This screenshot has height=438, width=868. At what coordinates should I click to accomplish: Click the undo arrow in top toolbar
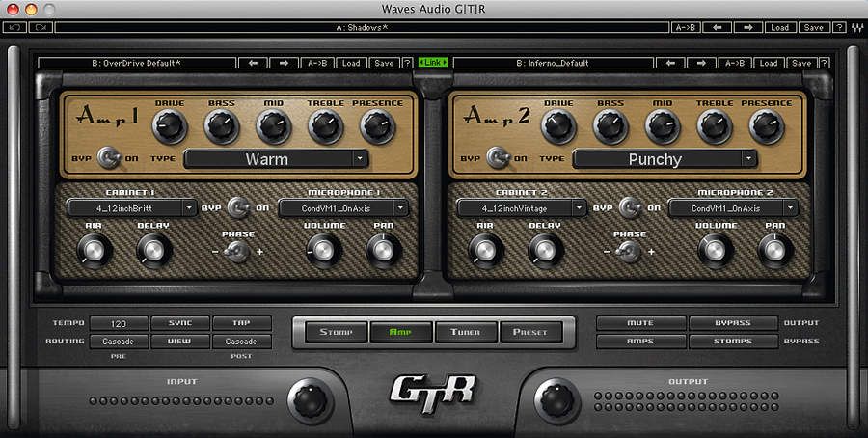point(14,27)
